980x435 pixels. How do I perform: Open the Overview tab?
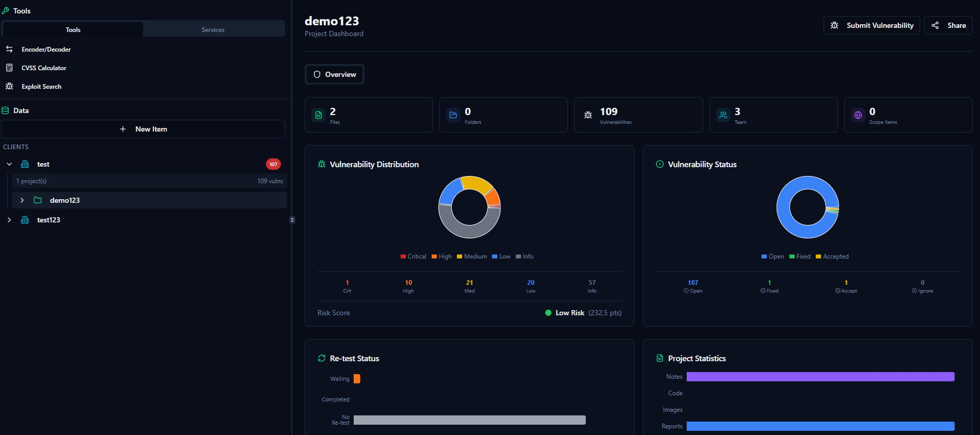pyautogui.click(x=335, y=74)
